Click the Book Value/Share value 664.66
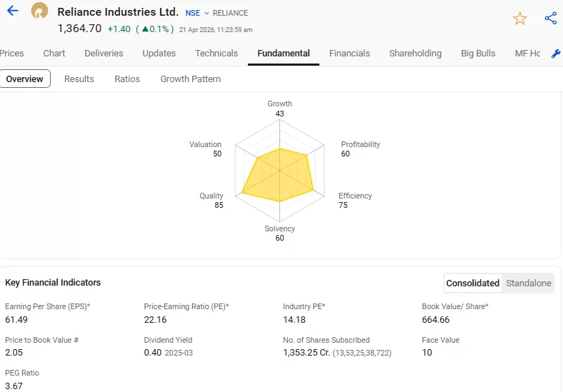This screenshot has width=563, height=392. 436,319
